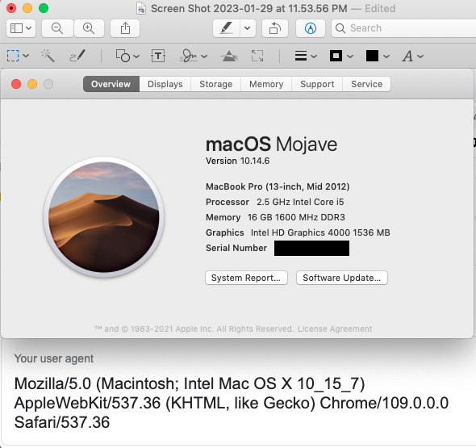Image resolution: width=476 pixels, height=448 pixels.
Task: Expand the highlight color dropdown arrow
Action: pyautogui.click(x=248, y=28)
